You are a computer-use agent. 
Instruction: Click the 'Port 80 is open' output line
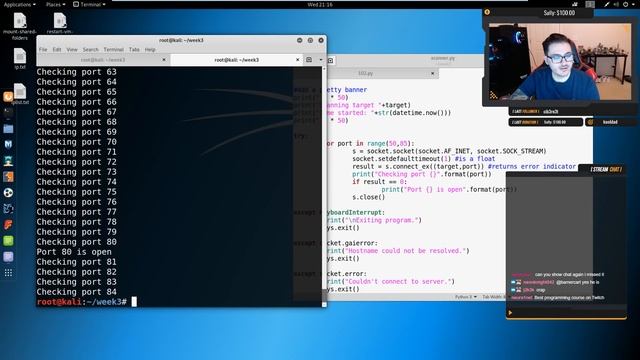(74, 252)
